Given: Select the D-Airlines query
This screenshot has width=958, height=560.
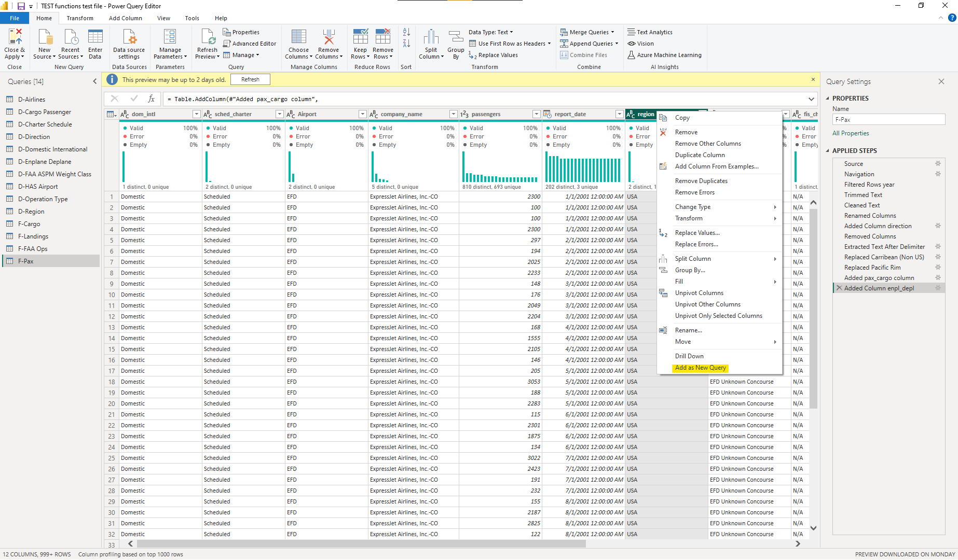Looking at the screenshot, I should 32,100.
